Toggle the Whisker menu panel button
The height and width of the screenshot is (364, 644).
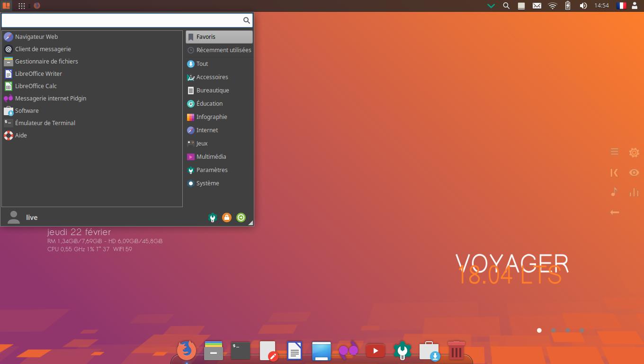(6, 6)
